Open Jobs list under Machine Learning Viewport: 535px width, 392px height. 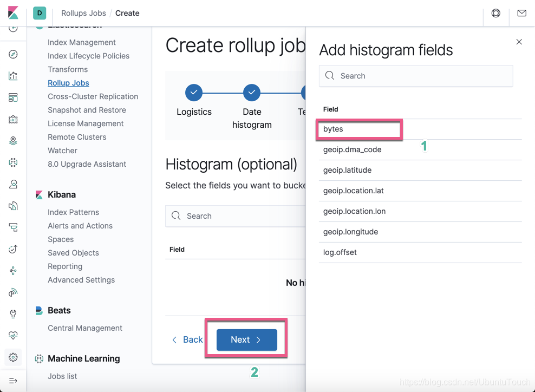[62, 376]
